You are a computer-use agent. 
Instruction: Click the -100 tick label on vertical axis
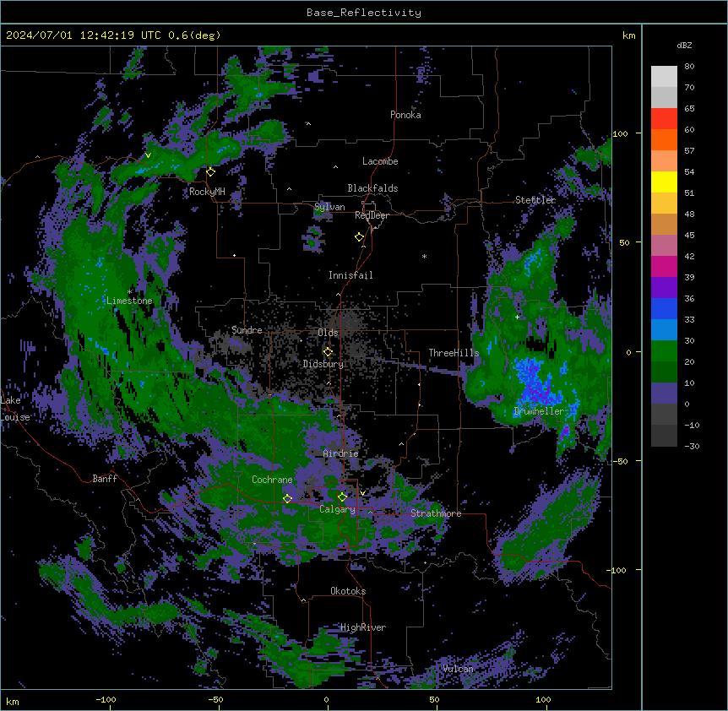point(617,570)
